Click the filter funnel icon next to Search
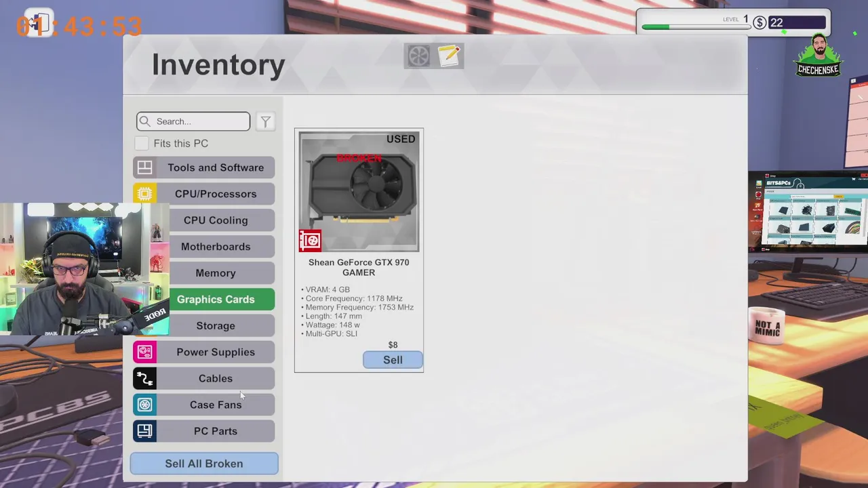The width and height of the screenshot is (868, 488). [x=265, y=121]
